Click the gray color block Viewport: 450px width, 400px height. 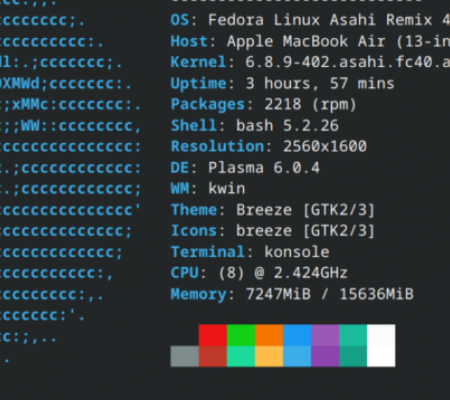[185, 356]
